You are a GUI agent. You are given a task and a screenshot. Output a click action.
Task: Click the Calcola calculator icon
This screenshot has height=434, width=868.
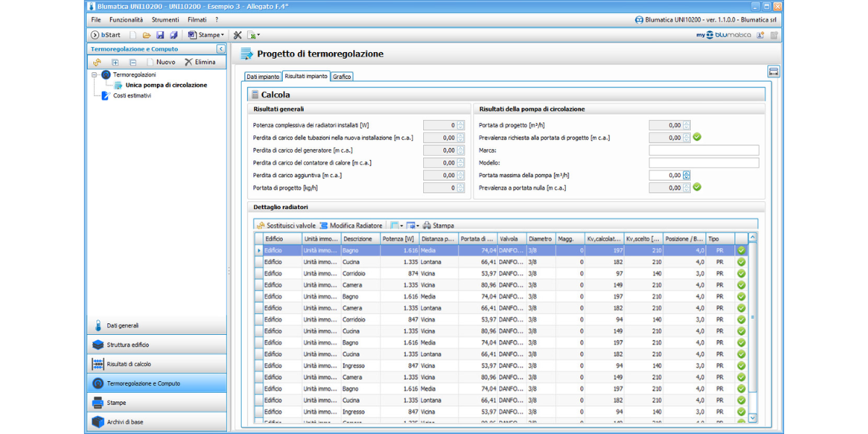point(254,95)
